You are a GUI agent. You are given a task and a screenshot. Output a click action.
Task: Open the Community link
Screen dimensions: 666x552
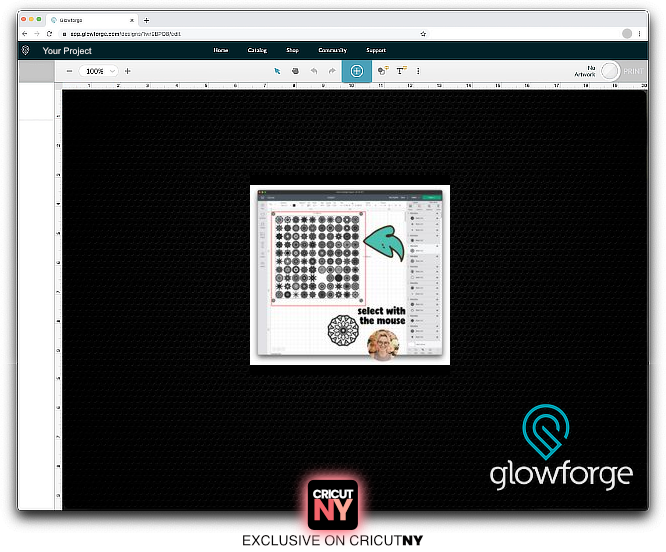[332, 50]
